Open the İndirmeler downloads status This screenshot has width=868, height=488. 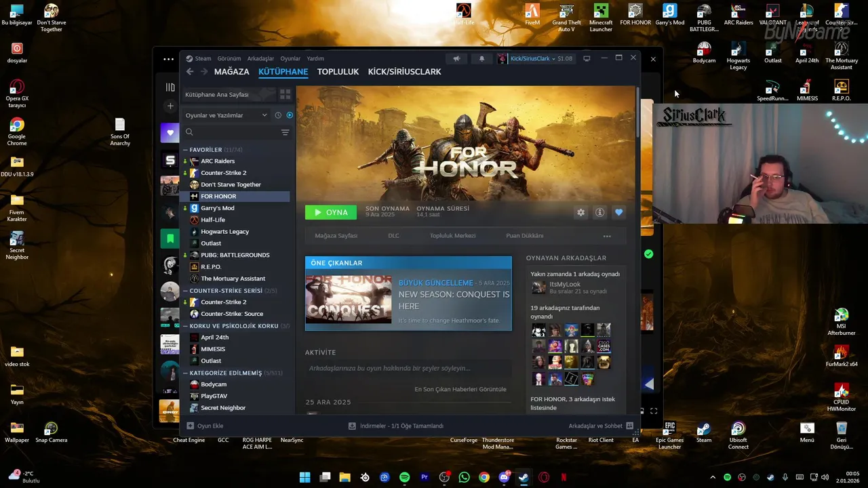tap(395, 426)
